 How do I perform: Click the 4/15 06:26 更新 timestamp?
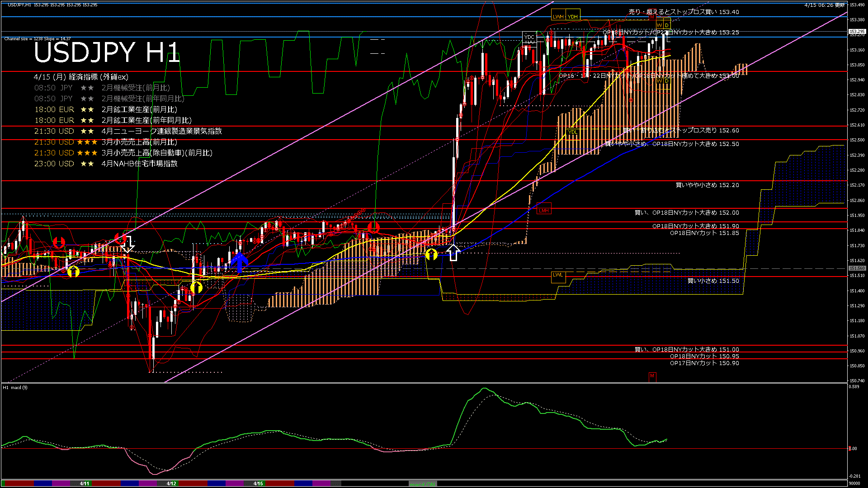pos(825,5)
